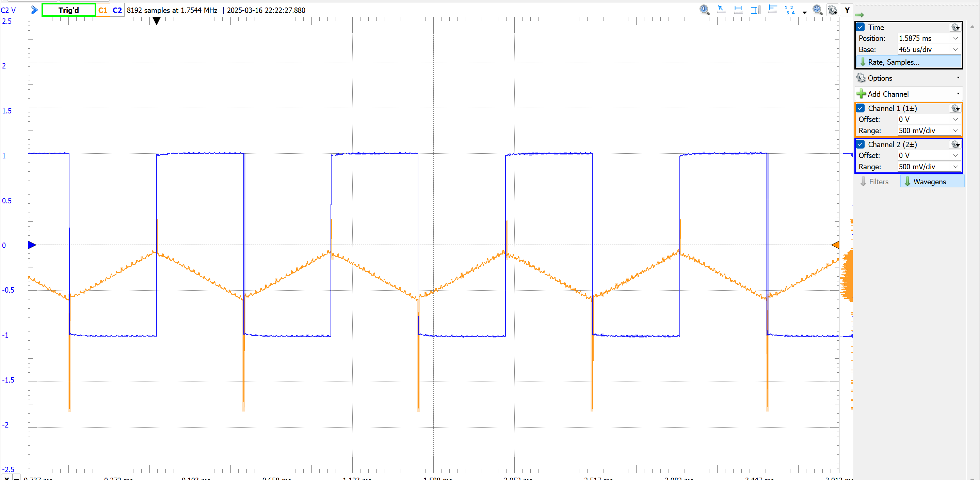Screen dimensions: 980x480
Task: Open the digital measurements ruler icon
Action: (x=772, y=10)
